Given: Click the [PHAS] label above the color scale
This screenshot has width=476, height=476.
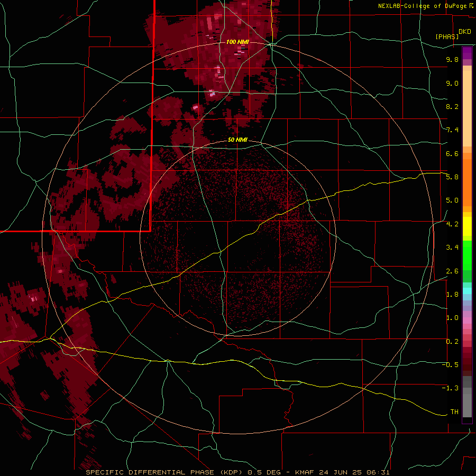Looking at the screenshot, I should tap(447, 36).
